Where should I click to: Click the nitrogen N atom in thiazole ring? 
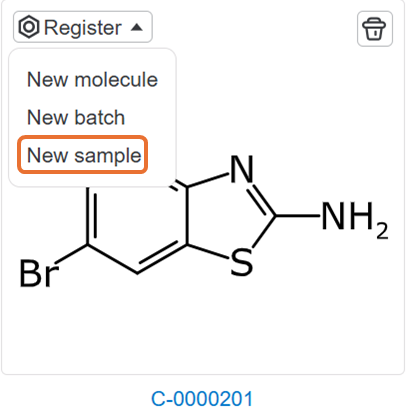click(242, 169)
